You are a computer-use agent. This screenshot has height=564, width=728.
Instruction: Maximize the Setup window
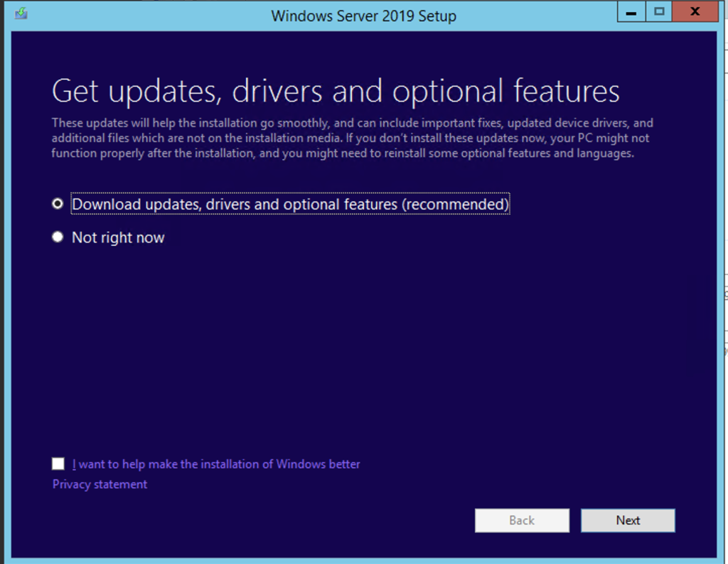(659, 13)
